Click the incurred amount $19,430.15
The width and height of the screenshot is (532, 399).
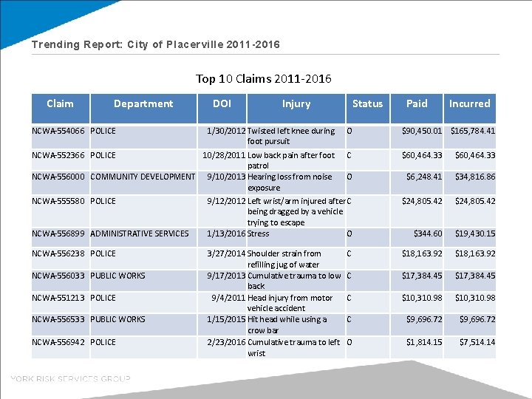[475, 233]
